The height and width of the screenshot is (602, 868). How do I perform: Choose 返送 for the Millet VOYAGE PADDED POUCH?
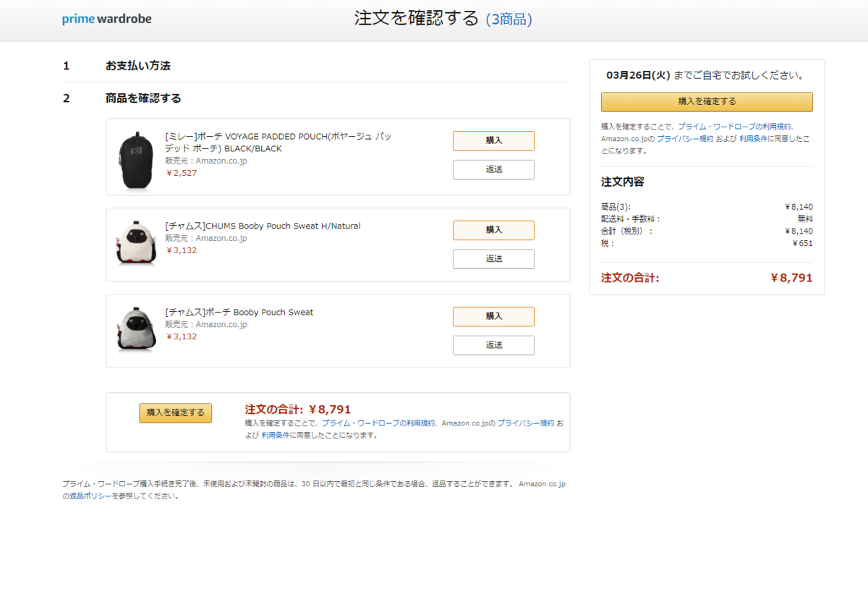click(x=493, y=169)
